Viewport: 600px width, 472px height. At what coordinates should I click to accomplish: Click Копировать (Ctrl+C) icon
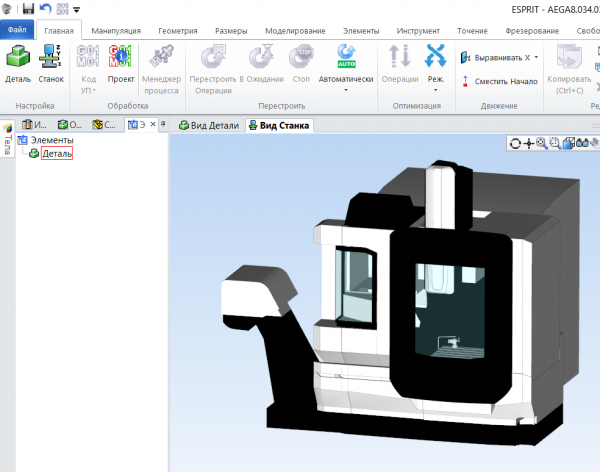569,57
